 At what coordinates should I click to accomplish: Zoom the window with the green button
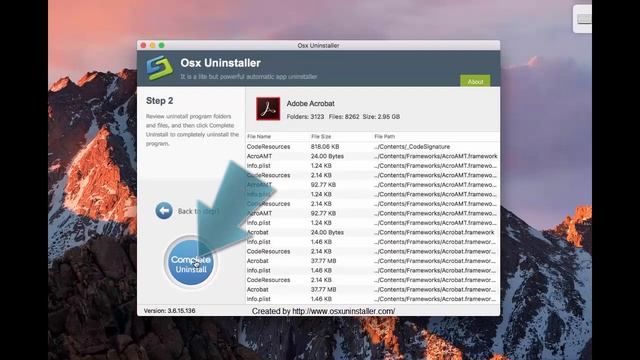162,45
